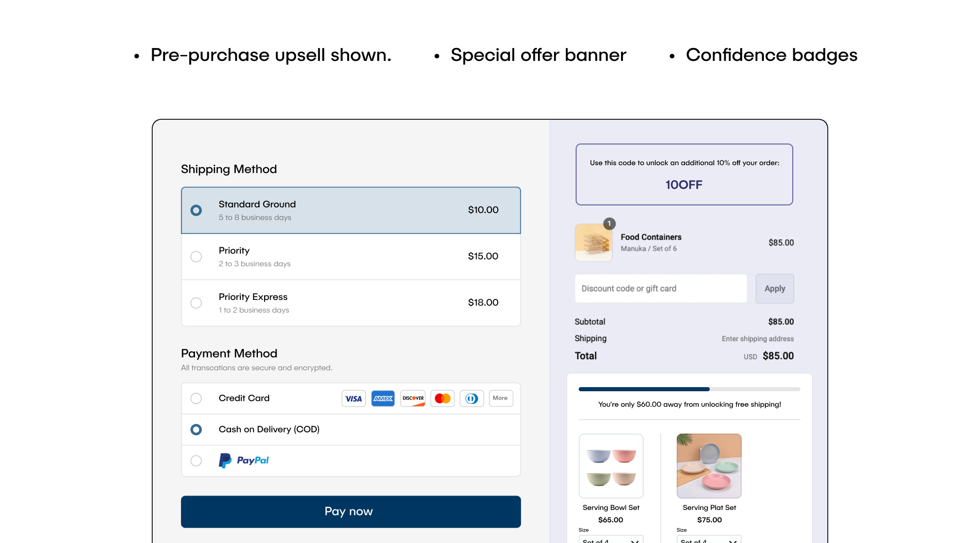The width and height of the screenshot is (980, 543).
Task: Open Serving Bowl Set size dropdown
Action: coord(611,539)
